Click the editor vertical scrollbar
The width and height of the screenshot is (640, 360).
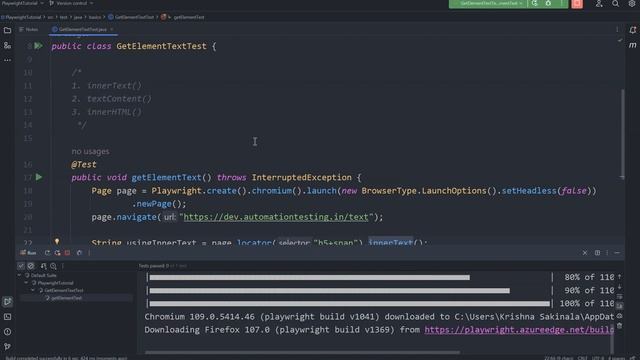(622, 133)
